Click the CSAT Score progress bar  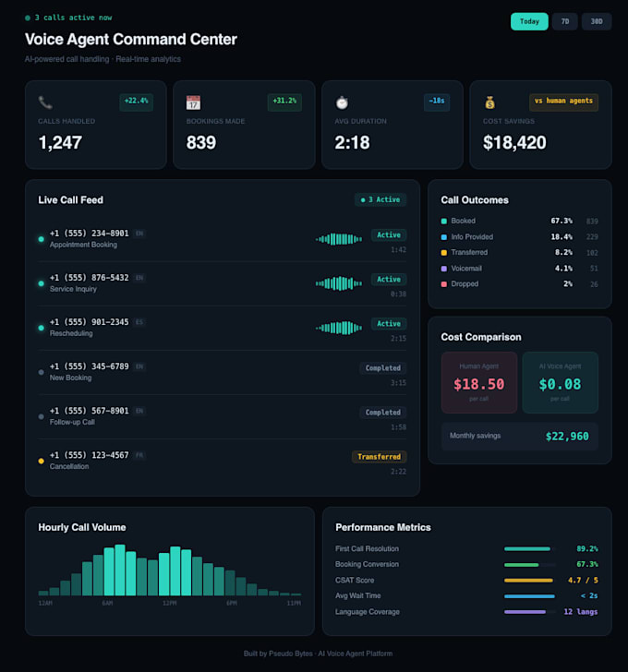[530, 581]
